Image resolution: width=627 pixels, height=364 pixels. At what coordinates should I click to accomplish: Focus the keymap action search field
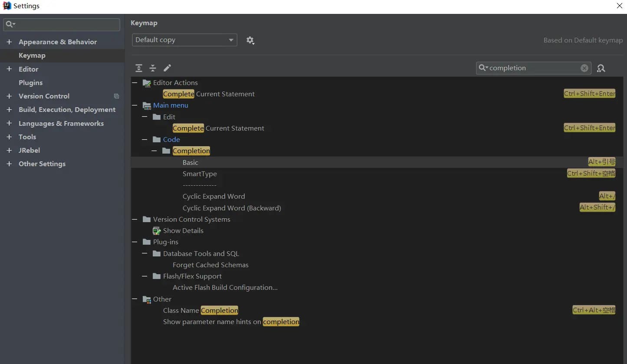pyautogui.click(x=534, y=68)
